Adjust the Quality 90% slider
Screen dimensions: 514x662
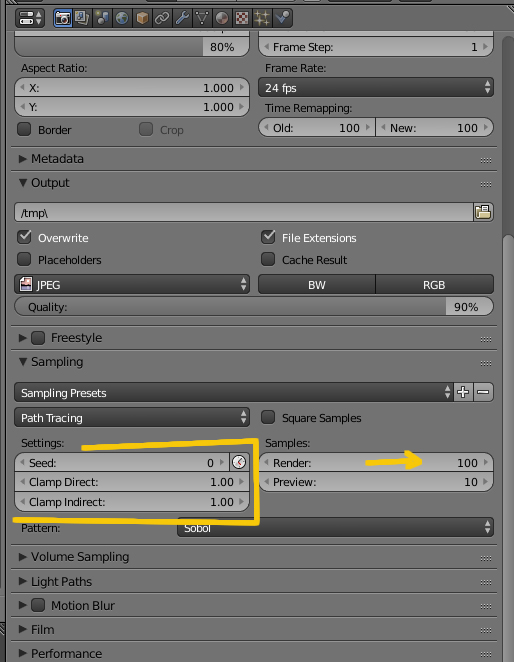click(254, 307)
